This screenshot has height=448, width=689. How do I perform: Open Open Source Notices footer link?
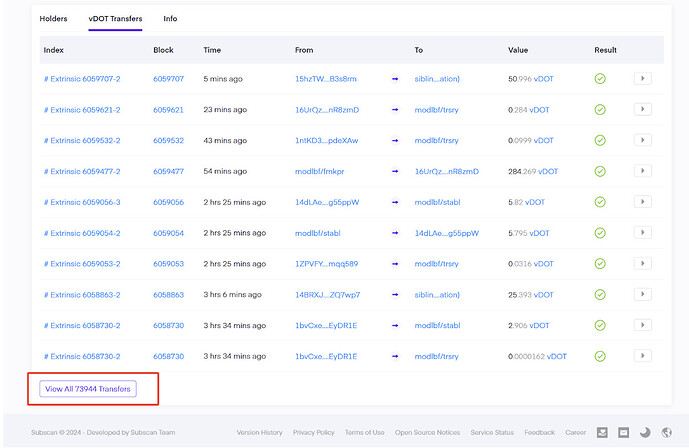click(x=428, y=433)
